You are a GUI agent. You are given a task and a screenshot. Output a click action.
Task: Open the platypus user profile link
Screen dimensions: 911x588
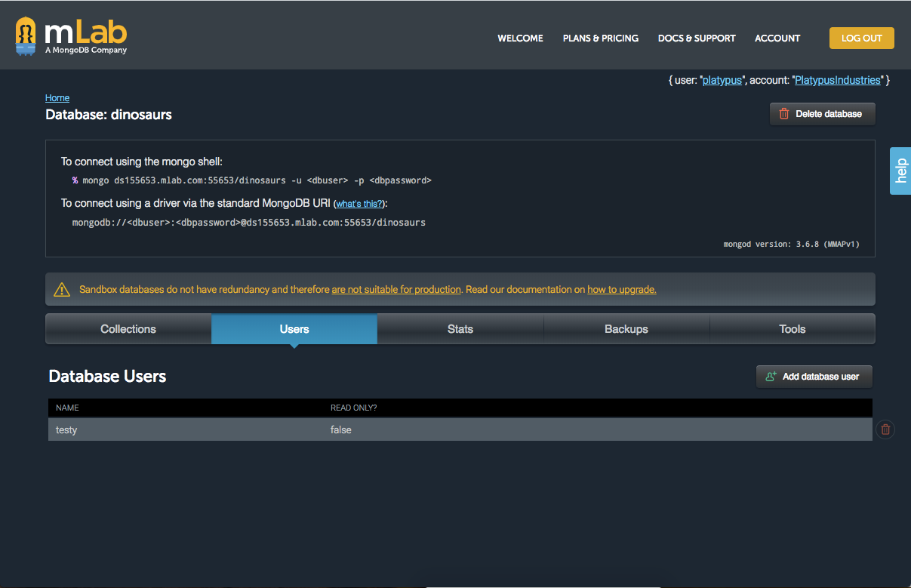coord(722,79)
